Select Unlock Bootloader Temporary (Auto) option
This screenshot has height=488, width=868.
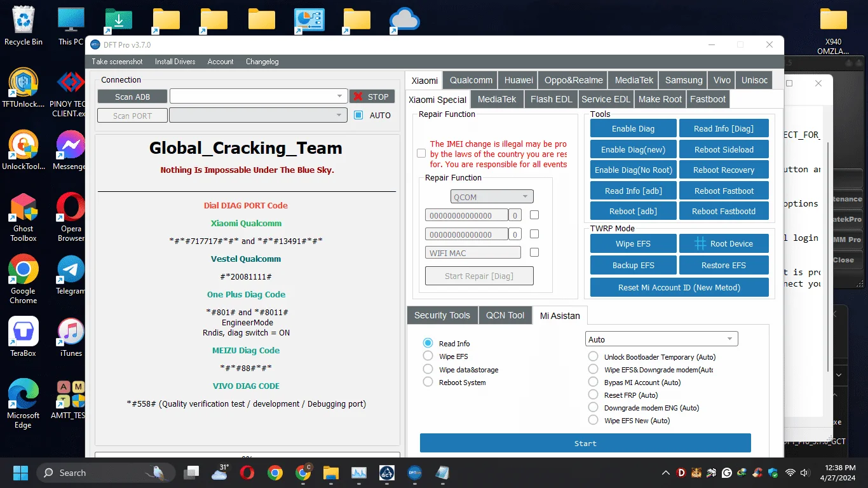coord(593,356)
